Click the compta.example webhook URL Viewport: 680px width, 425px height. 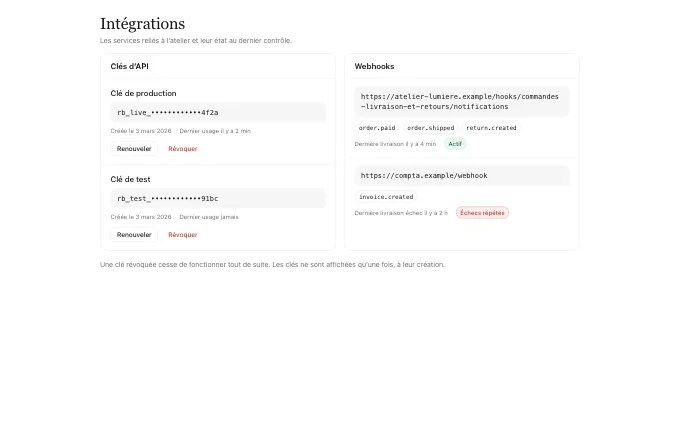(462, 176)
